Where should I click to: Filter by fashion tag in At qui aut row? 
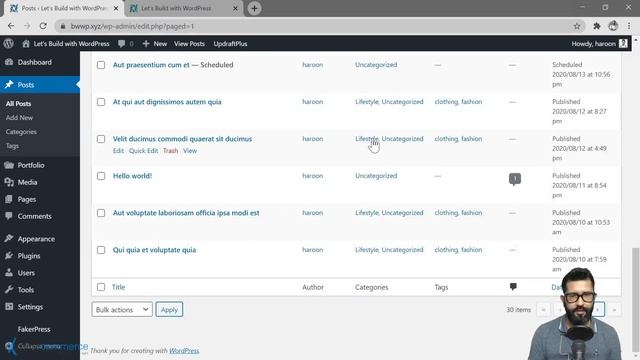click(471, 102)
